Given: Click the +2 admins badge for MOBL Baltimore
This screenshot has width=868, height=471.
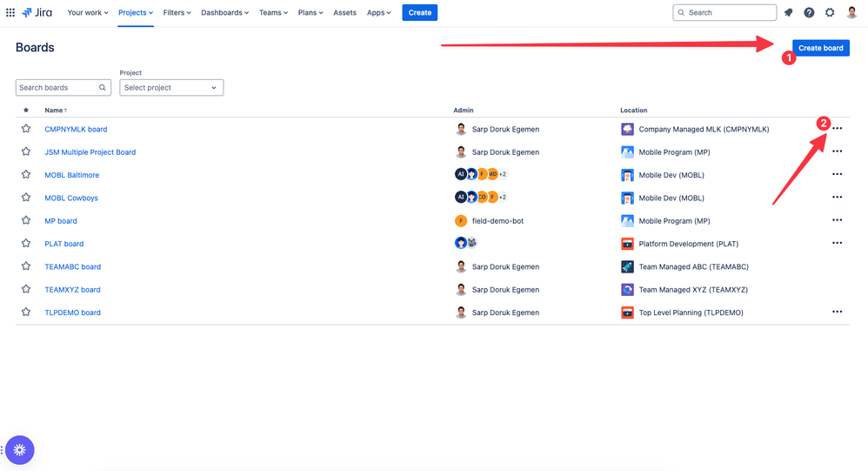Looking at the screenshot, I should point(503,174).
